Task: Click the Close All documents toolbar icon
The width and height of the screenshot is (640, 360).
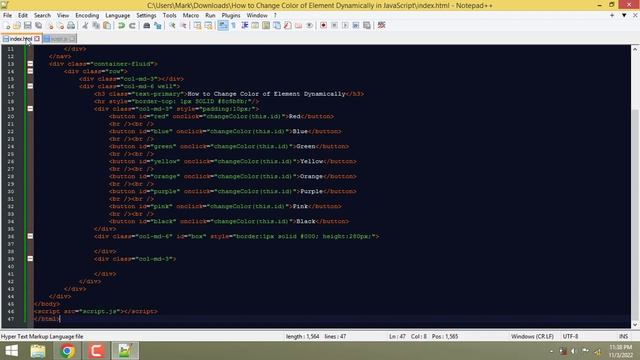Action: tap(60, 25)
